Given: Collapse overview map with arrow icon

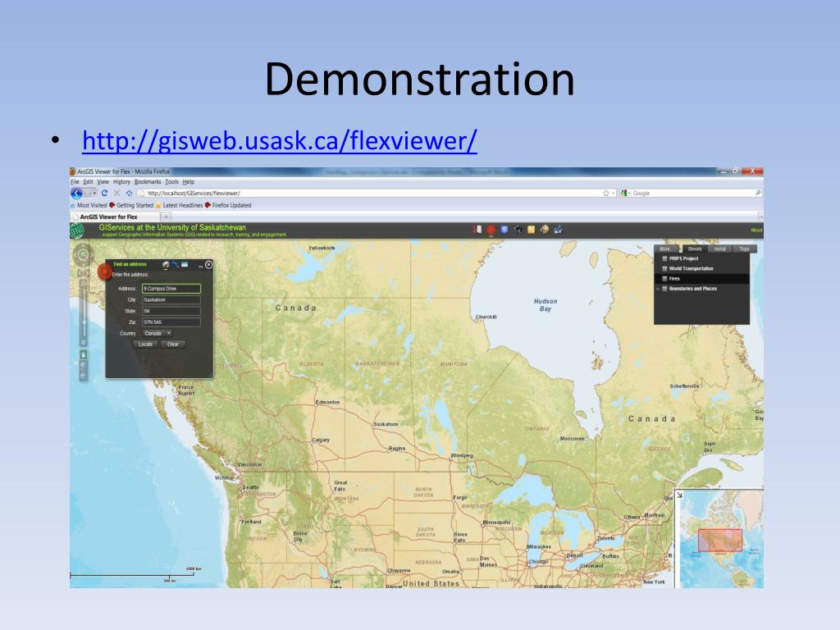Looking at the screenshot, I should (x=679, y=495).
